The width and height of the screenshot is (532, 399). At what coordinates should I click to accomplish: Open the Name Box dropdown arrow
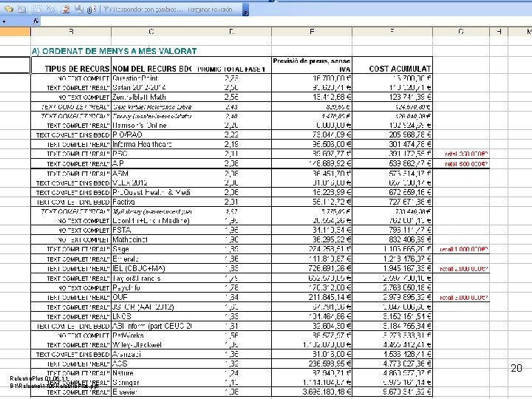pos(4,21)
